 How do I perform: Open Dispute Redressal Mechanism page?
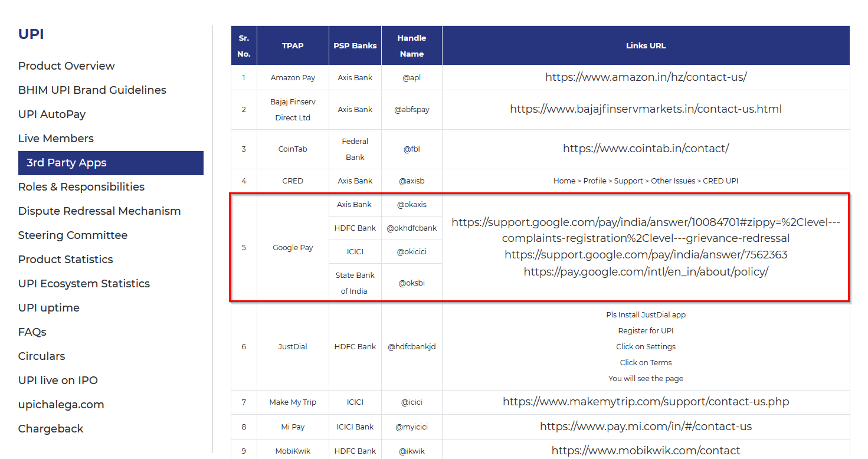99,211
